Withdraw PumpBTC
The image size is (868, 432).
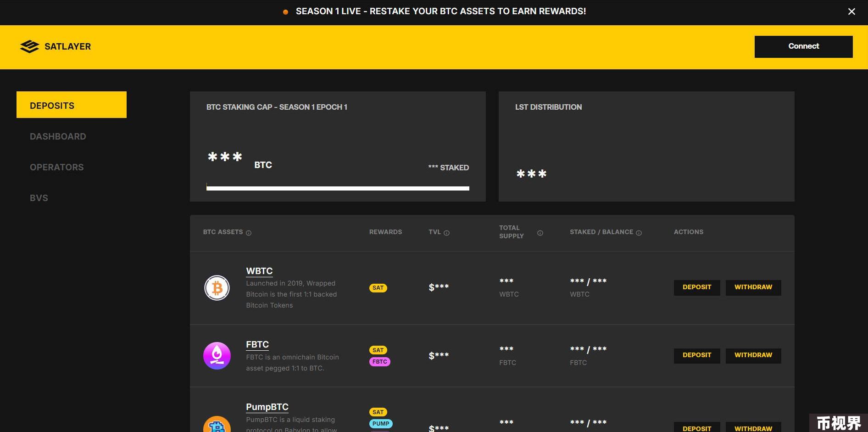pyautogui.click(x=753, y=427)
